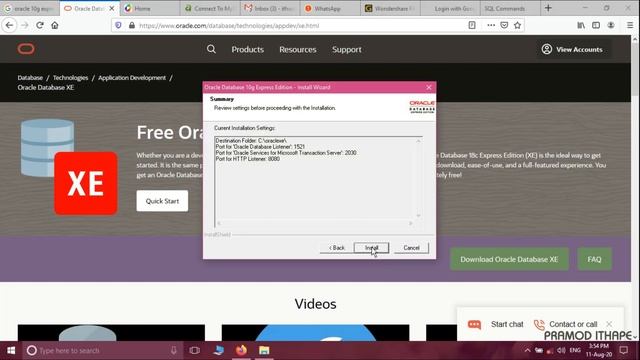Click the Application Development breadcrumb
Image resolution: width=640 pixels, height=360 pixels.
pyautogui.click(x=132, y=78)
